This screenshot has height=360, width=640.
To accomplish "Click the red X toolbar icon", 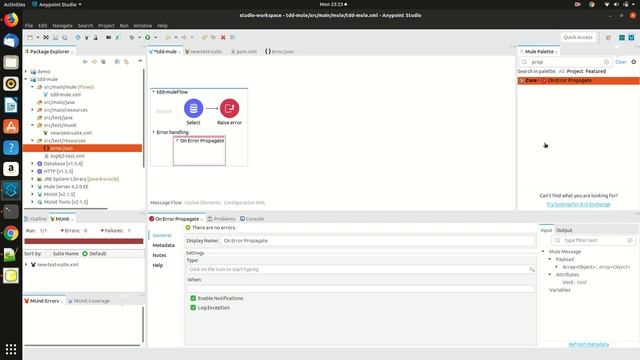I will [x=223, y=38].
